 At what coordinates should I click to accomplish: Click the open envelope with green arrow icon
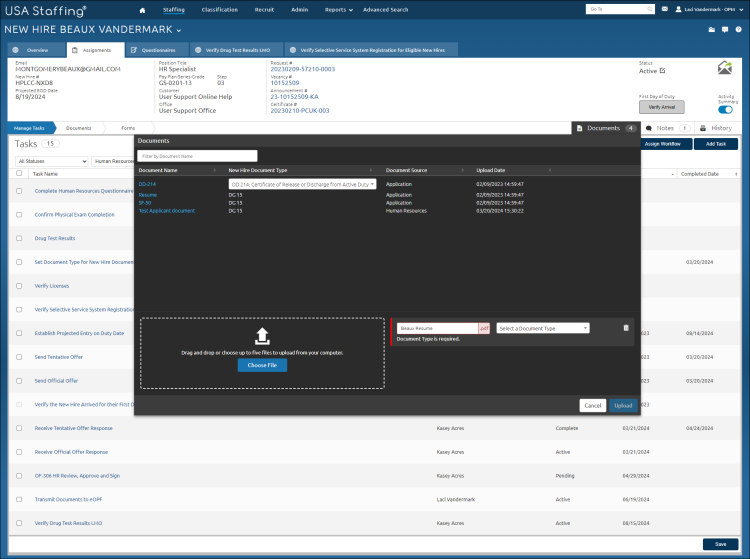point(725,68)
